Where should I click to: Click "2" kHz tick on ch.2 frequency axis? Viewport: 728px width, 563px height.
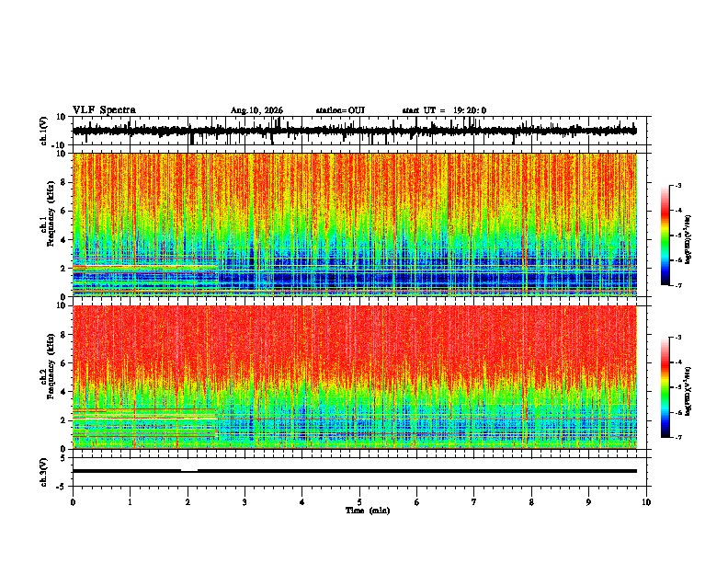tap(64, 420)
